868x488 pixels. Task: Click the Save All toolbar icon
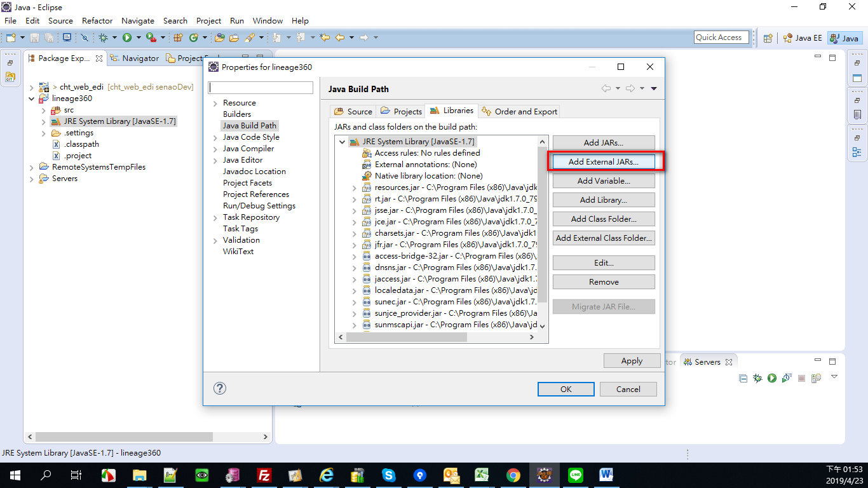(x=48, y=37)
